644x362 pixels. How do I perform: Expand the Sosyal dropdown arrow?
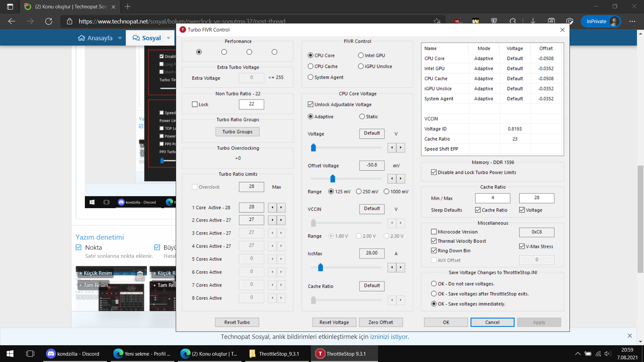[168, 38]
